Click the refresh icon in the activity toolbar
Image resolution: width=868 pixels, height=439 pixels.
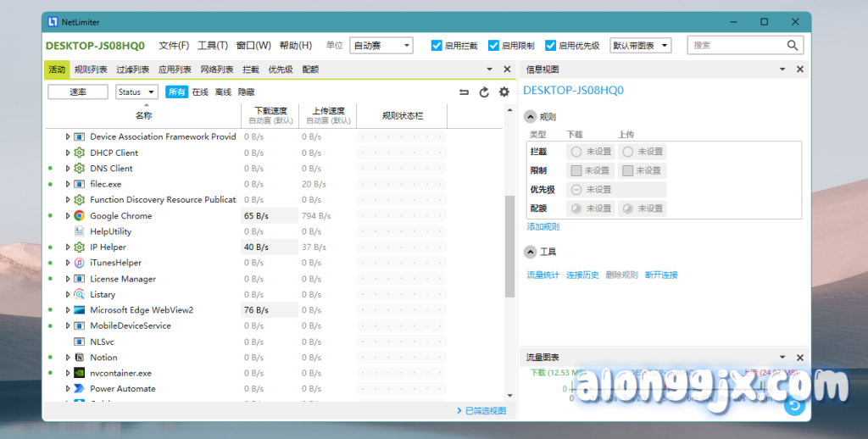coord(484,92)
